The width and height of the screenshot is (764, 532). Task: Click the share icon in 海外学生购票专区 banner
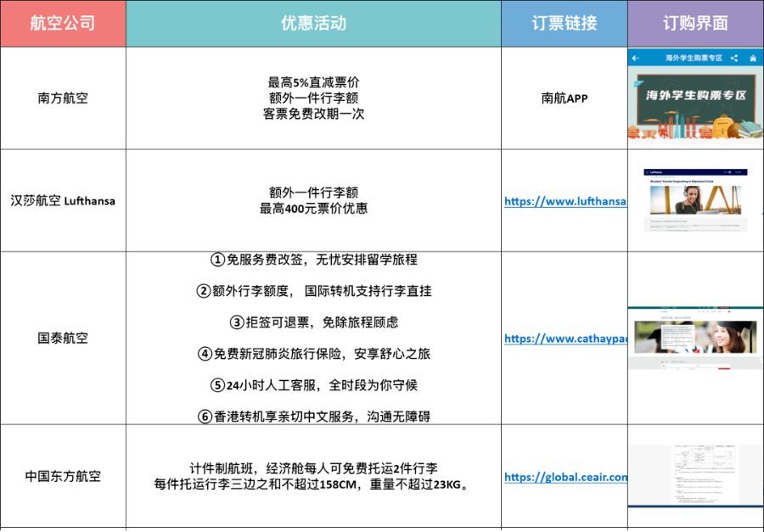point(734,59)
